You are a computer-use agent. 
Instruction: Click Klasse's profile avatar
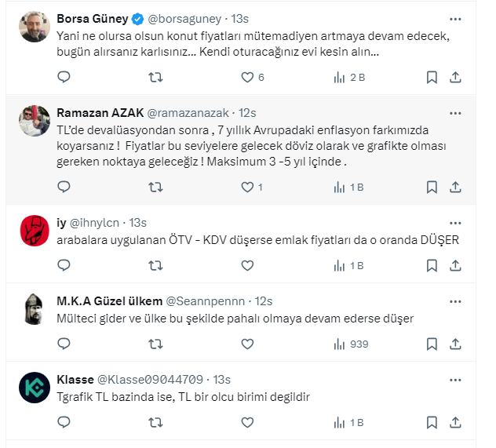click(x=32, y=384)
